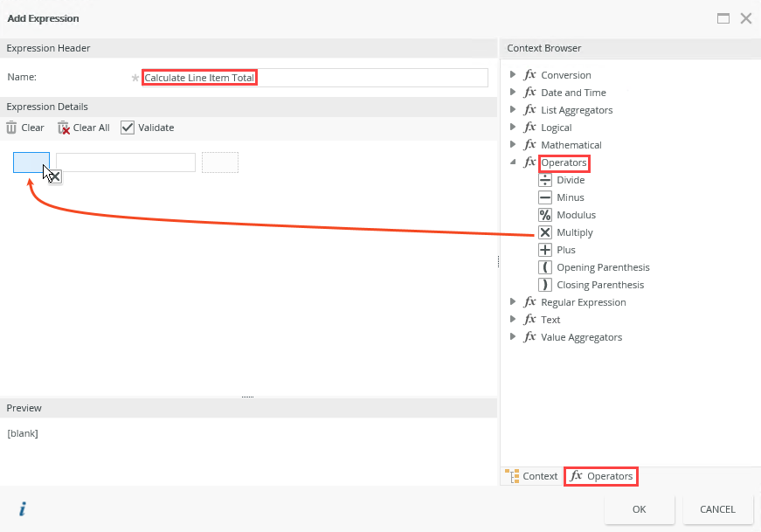Expand the Mathematical functions node

click(x=514, y=145)
